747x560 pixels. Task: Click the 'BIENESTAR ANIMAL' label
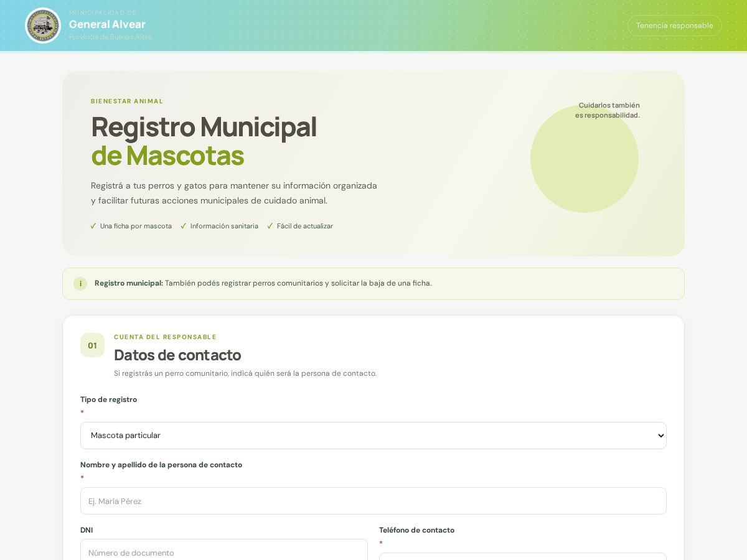(x=127, y=101)
